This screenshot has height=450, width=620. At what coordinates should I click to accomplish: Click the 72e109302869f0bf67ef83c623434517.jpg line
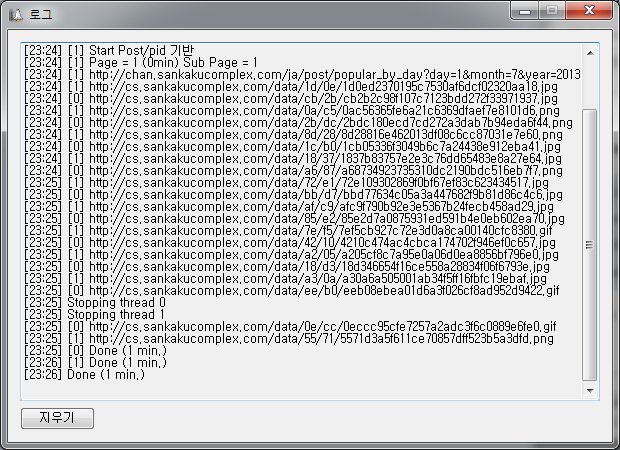(286, 182)
